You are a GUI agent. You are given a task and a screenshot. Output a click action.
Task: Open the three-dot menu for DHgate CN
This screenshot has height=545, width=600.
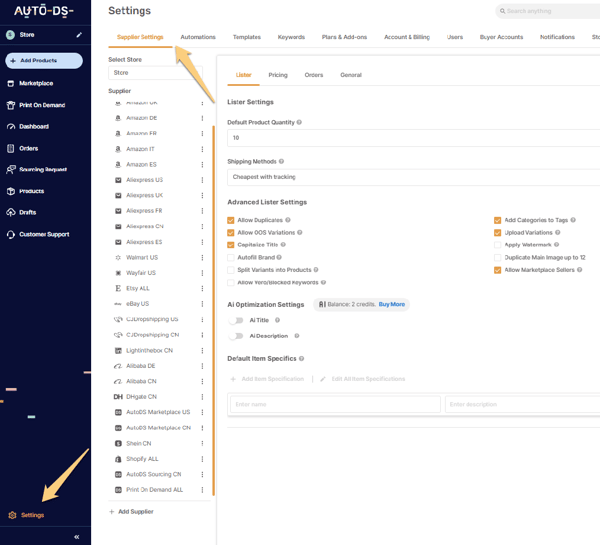click(202, 397)
